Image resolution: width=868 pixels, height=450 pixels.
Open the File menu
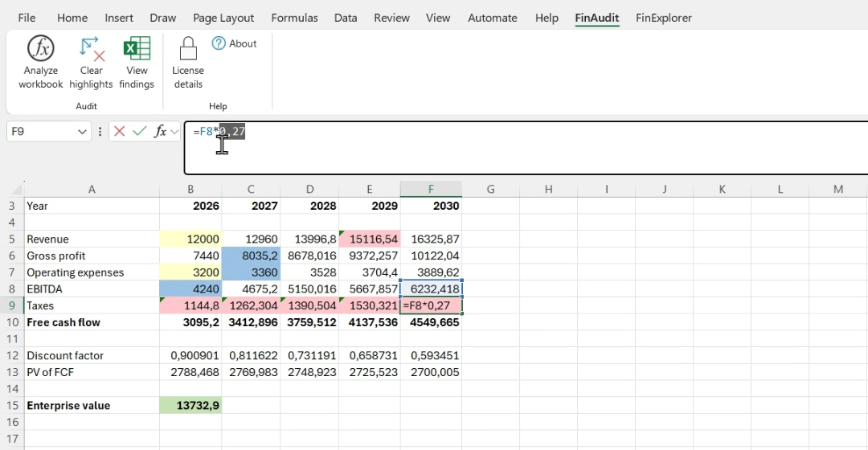[x=27, y=18]
